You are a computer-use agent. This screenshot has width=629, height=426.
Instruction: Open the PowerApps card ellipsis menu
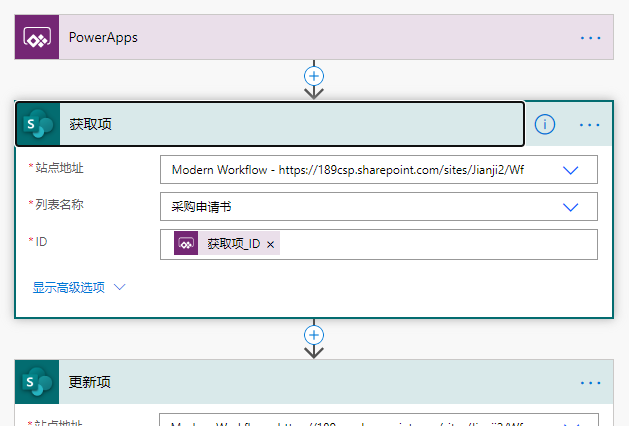[x=590, y=38]
